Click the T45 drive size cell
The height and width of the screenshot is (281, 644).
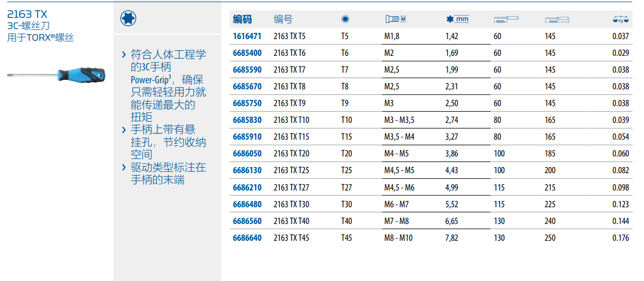[x=346, y=238]
